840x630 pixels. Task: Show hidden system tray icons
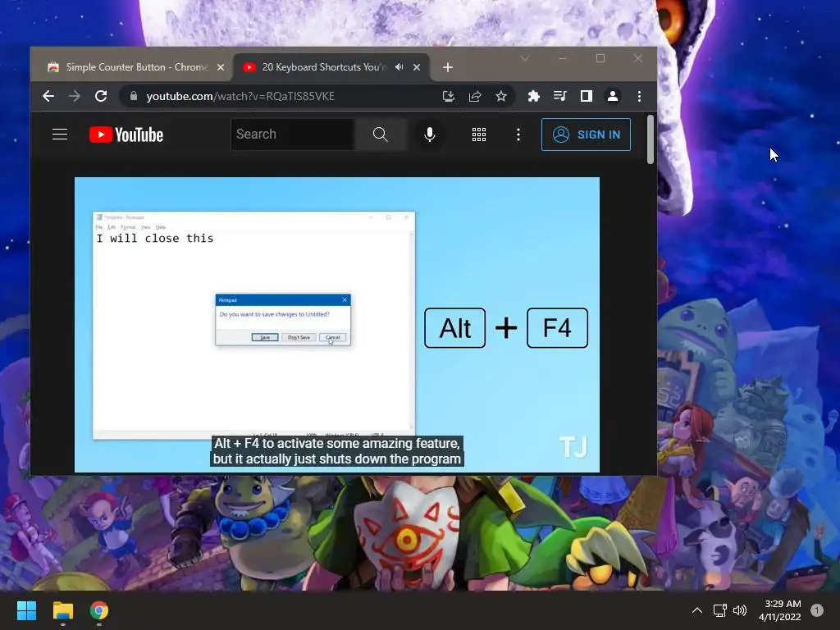[697, 610]
